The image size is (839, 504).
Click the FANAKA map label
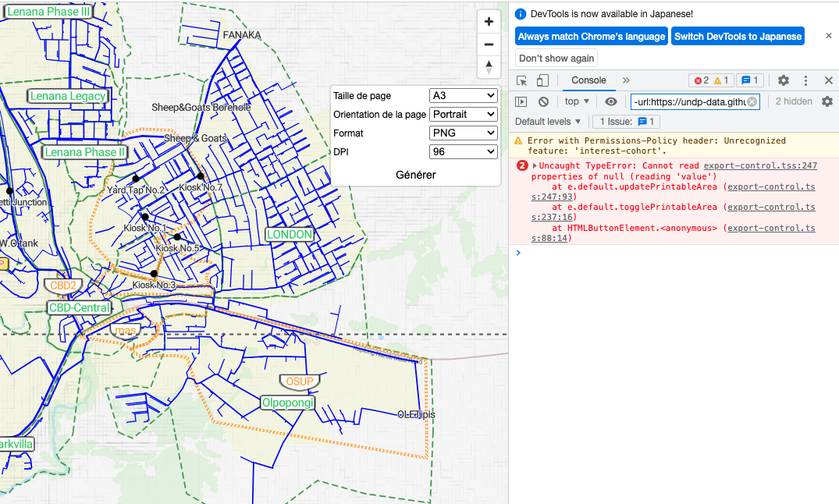242,35
